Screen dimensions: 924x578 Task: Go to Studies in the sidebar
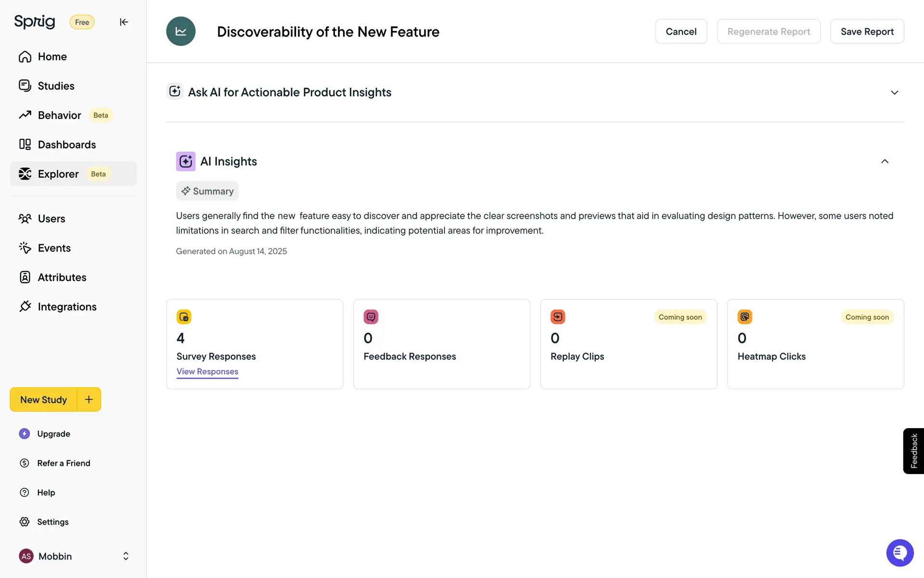[x=56, y=86]
